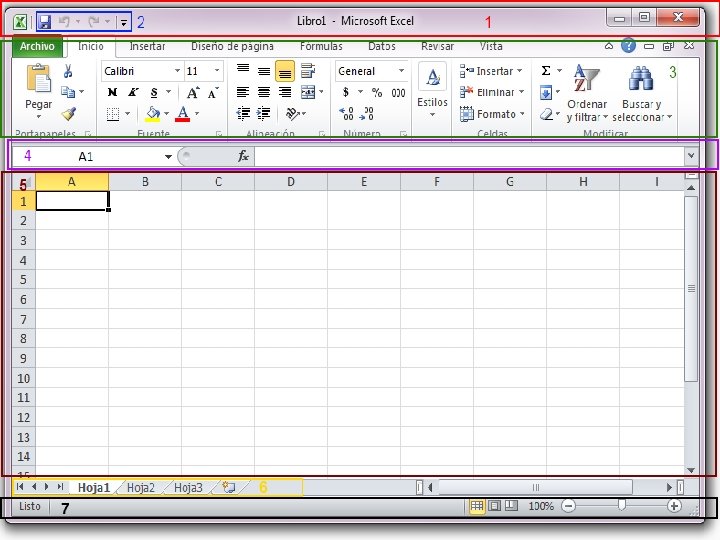Image resolution: width=720 pixels, height=540 pixels.
Task: Switch to the Fórmulas tab
Action: [x=321, y=46]
